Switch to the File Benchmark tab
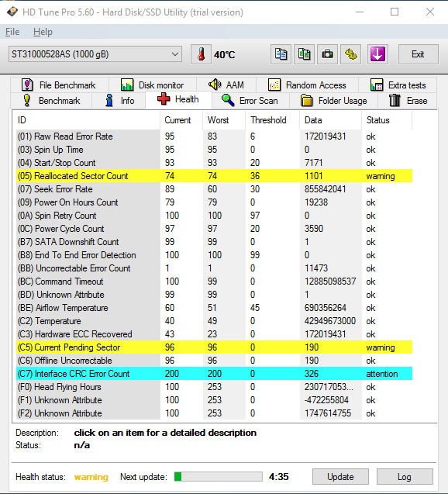Viewport: 448px width, 494px height. pyautogui.click(x=59, y=85)
